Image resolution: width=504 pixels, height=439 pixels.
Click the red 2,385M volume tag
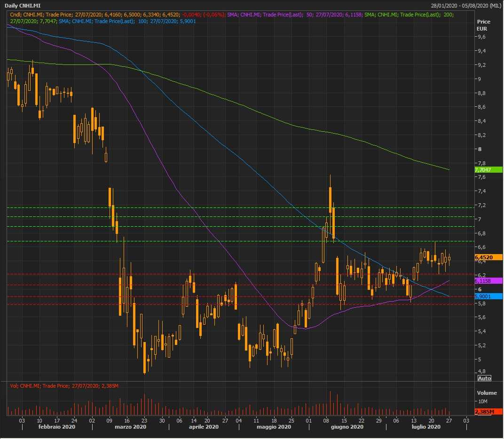pos(488,412)
